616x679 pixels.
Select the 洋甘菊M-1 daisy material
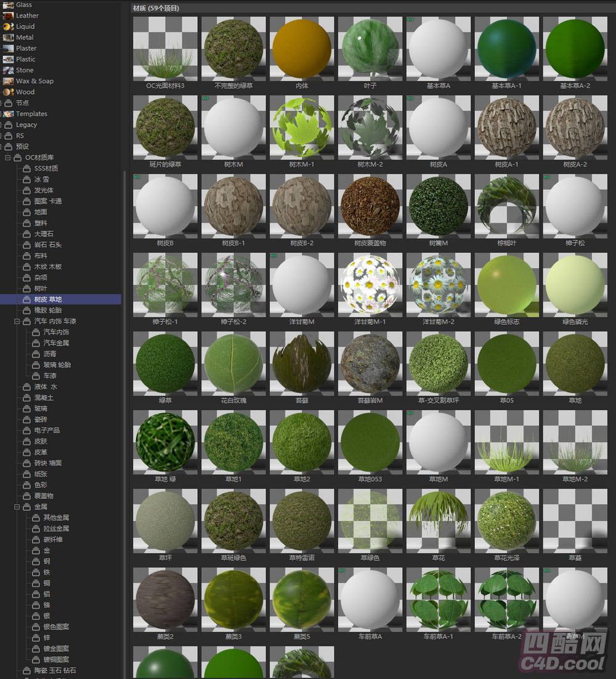(370, 285)
